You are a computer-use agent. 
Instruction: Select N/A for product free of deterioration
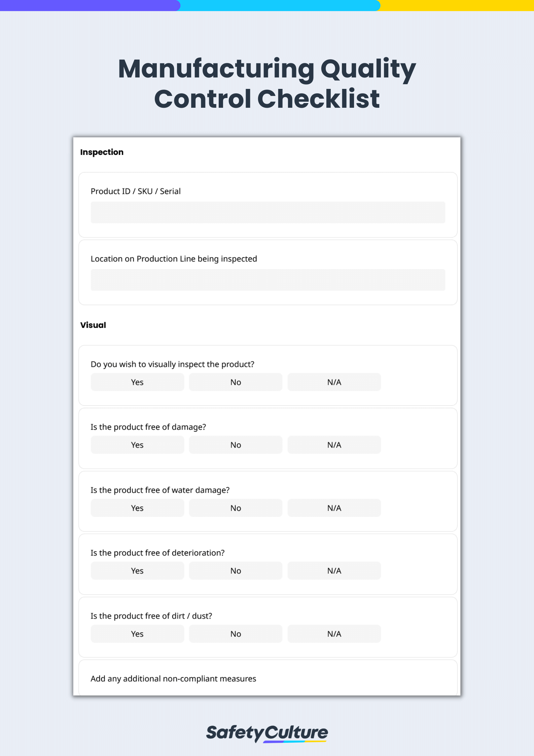pyautogui.click(x=334, y=571)
